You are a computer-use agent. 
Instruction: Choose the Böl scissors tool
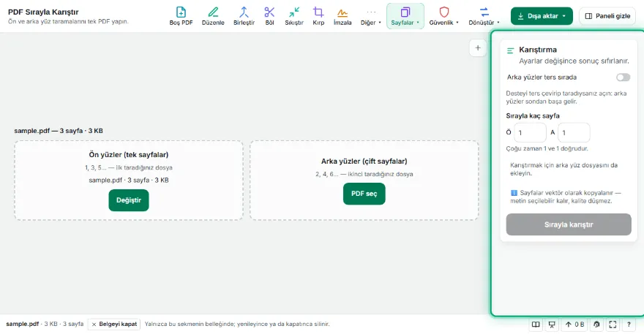tap(269, 16)
